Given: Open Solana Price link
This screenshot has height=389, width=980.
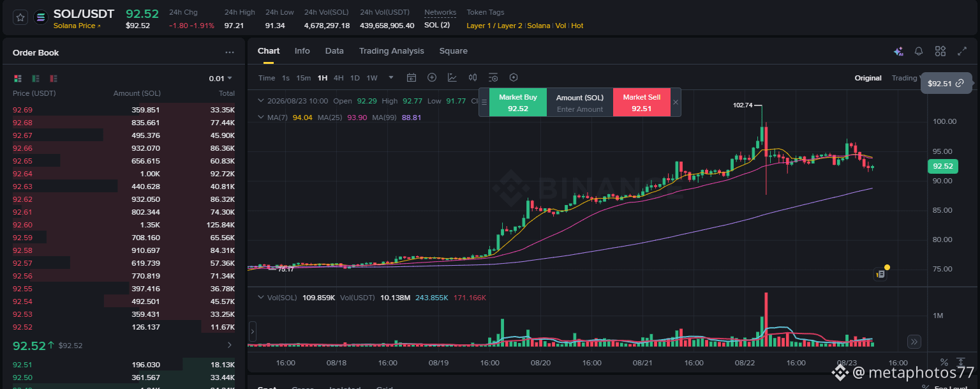Looking at the screenshot, I should click(77, 26).
